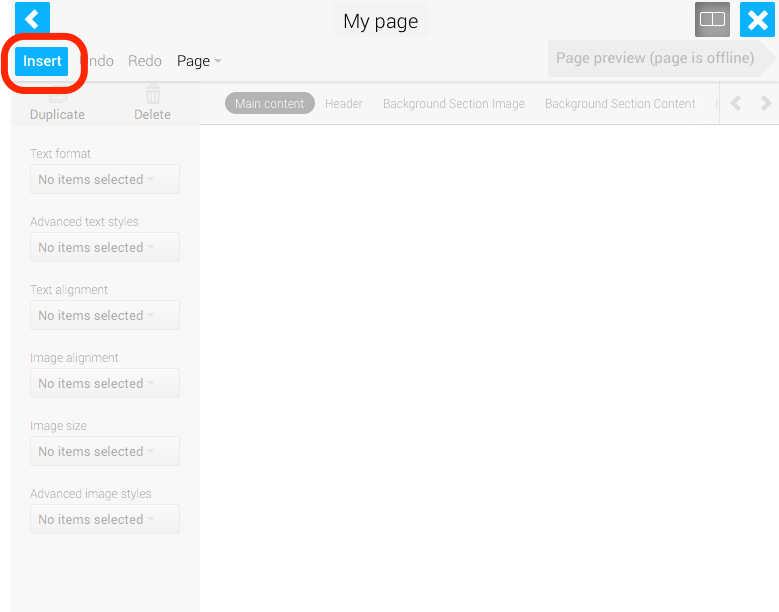Close the editor with the X icon
Viewport: 779px width, 612px height.
[x=757, y=19]
